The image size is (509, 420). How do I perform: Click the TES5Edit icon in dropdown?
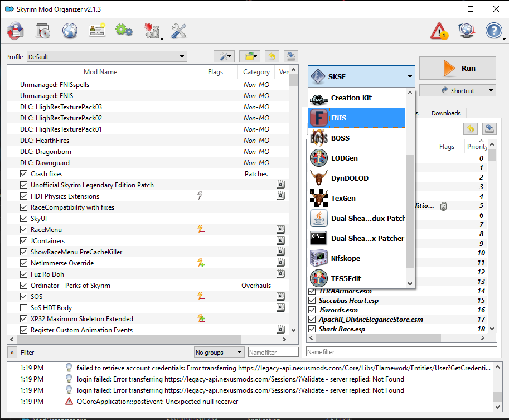[x=319, y=279]
